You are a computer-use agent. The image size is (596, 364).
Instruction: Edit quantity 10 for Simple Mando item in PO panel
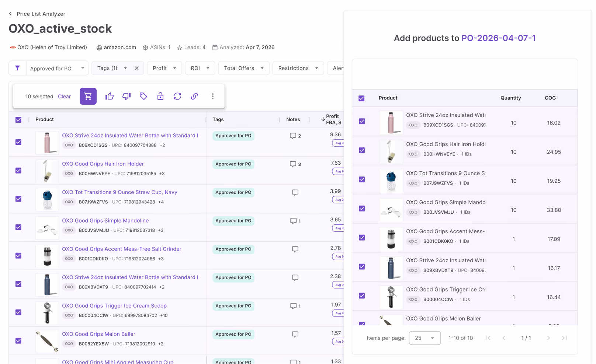[x=514, y=210]
